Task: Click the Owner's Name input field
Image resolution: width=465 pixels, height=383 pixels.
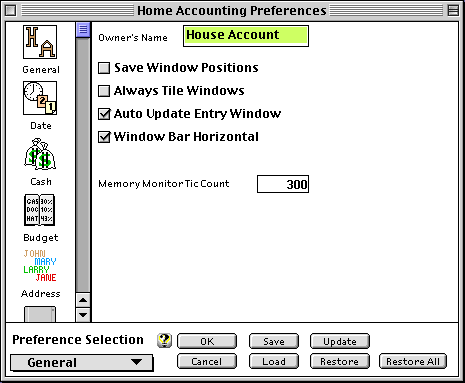Action: point(246,36)
